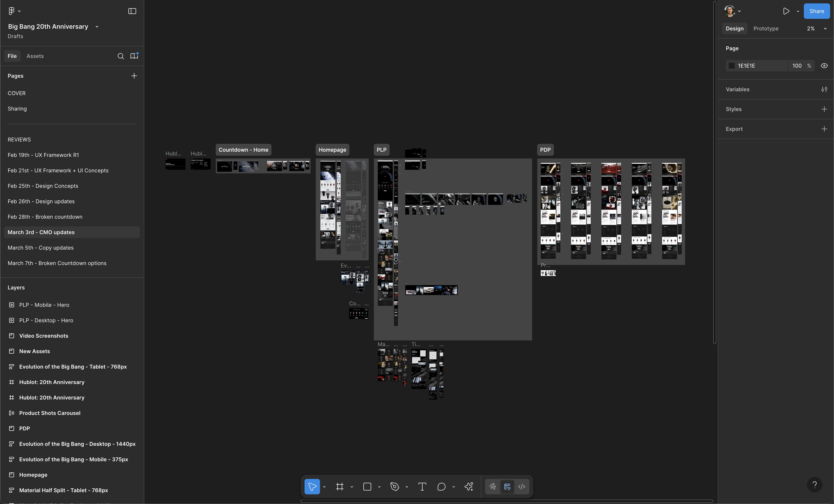This screenshot has width=834, height=504.
Task: Click the 1E1E1E page color swatch
Action: 731,66
